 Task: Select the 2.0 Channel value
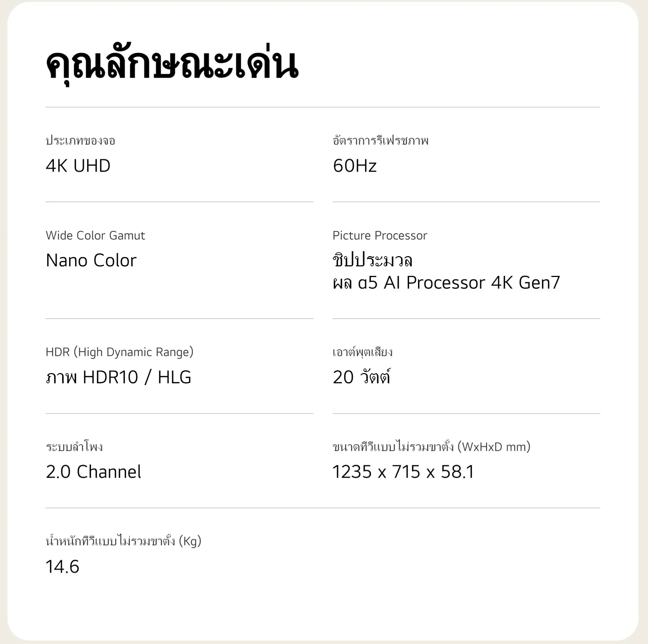(x=93, y=472)
